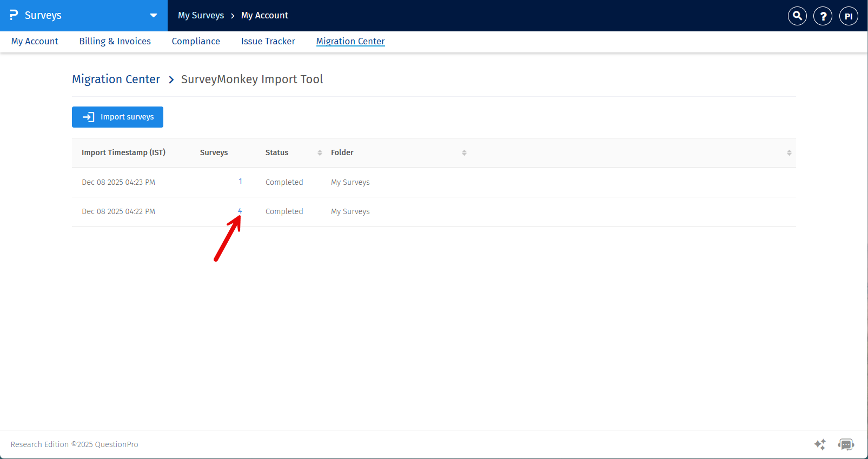The height and width of the screenshot is (459, 868).
Task: Open the survey count link 4
Action: point(240,211)
